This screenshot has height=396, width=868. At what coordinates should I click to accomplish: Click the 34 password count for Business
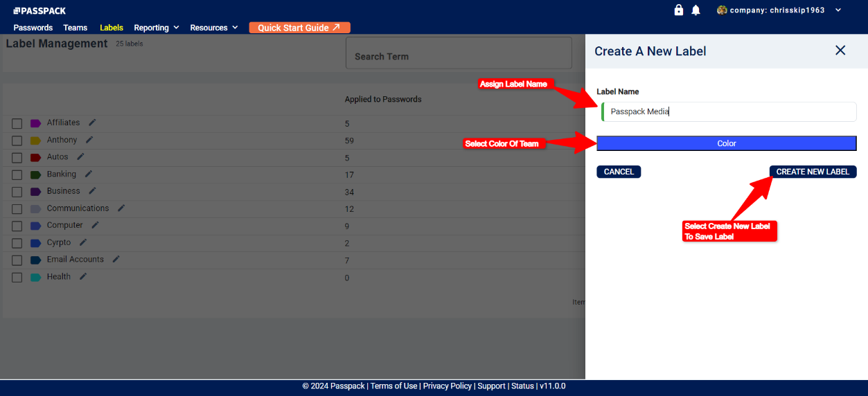[x=349, y=192]
